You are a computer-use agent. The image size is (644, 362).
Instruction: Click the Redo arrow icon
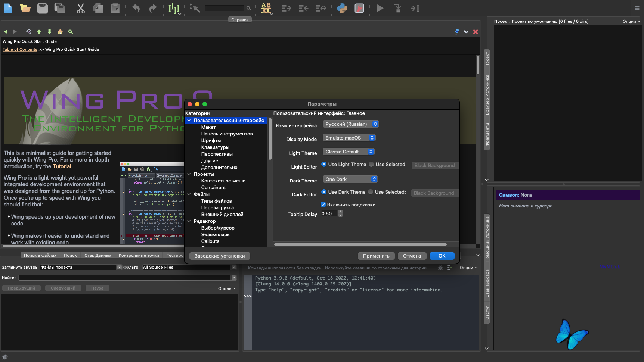(153, 8)
